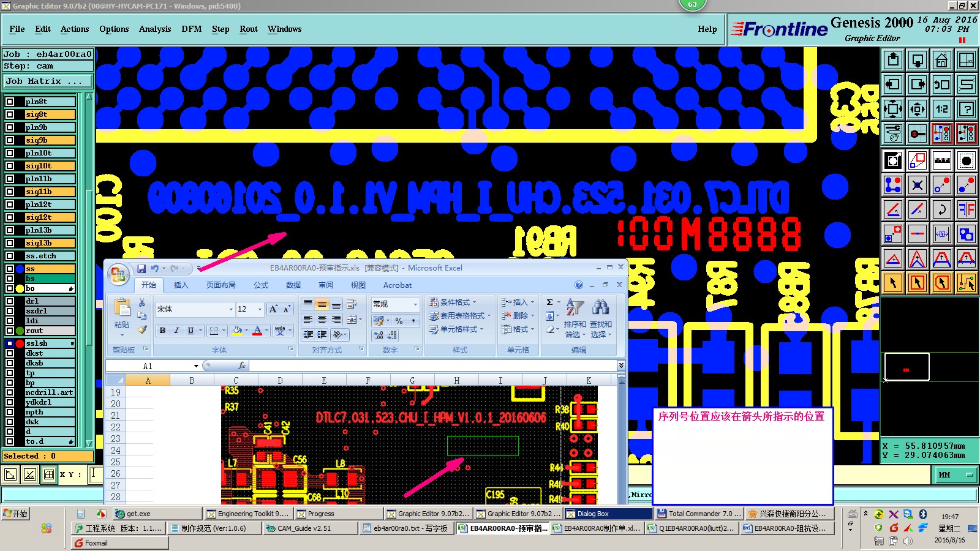Toggle Bold in Excel ribbon
This screenshot has height=551, width=980.
coord(162,331)
